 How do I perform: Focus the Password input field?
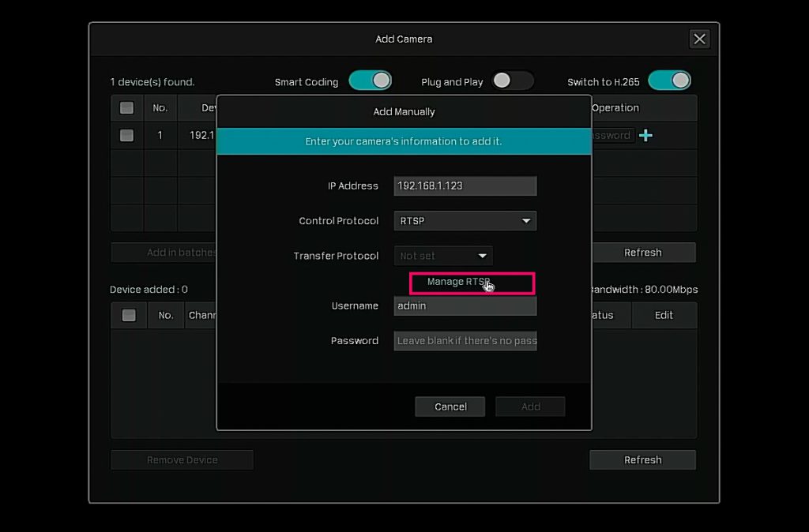pos(465,341)
